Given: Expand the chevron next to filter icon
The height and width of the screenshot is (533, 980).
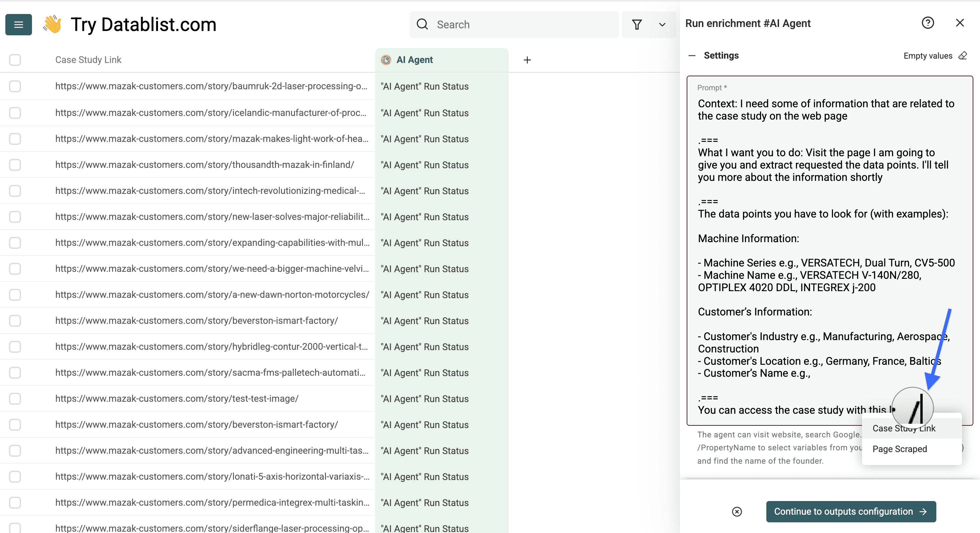Looking at the screenshot, I should [x=662, y=24].
